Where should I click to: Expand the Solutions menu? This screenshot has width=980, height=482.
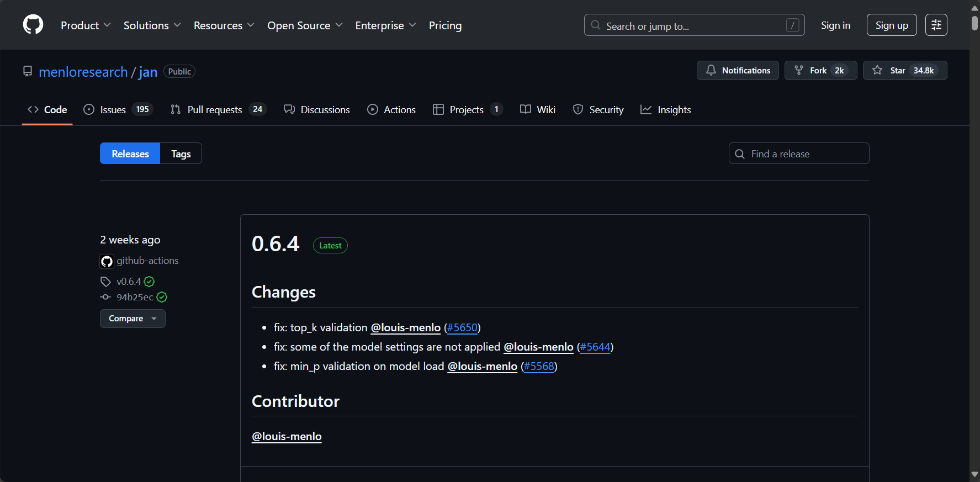pos(152,25)
